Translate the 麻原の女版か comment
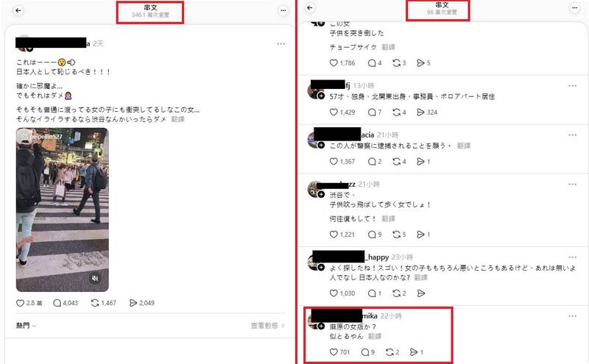 click(x=375, y=336)
